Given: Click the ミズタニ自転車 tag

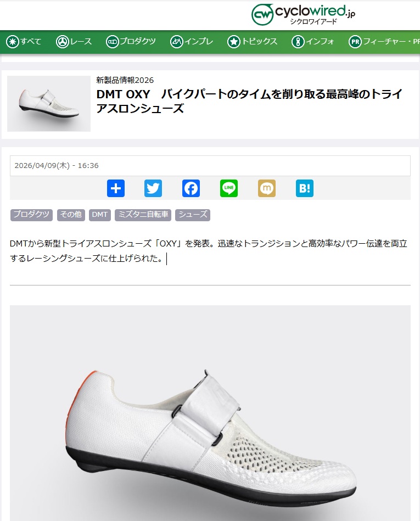Looking at the screenshot, I should click(x=143, y=215).
